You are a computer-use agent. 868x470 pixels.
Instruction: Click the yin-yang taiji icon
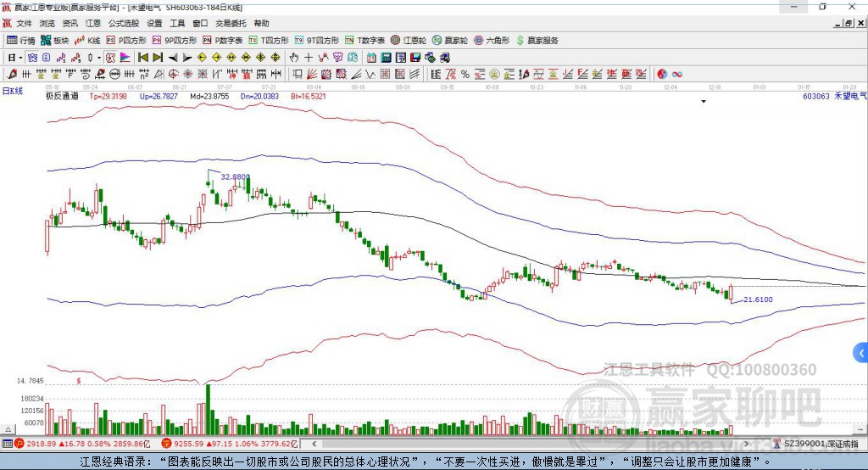click(x=662, y=74)
